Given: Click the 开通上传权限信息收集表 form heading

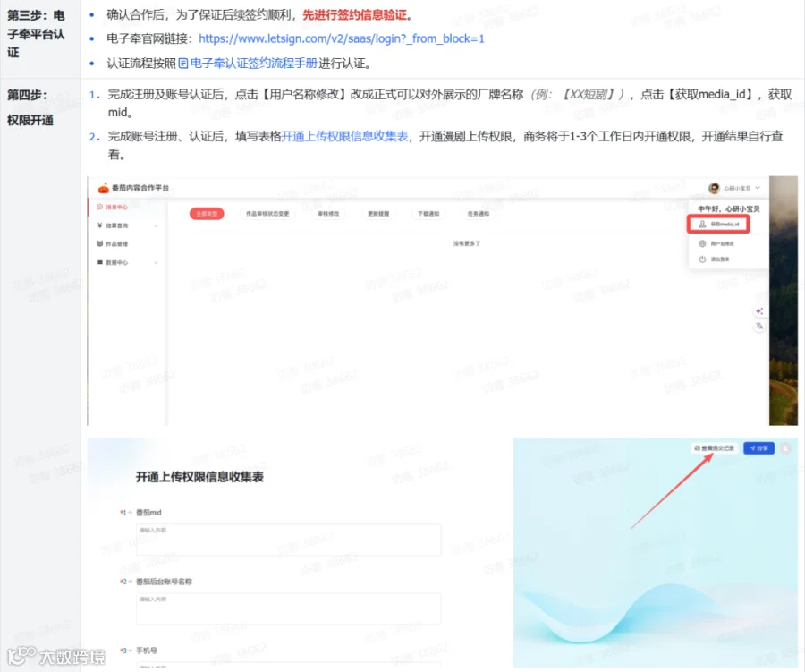Looking at the screenshot, I should pos(199,477).
